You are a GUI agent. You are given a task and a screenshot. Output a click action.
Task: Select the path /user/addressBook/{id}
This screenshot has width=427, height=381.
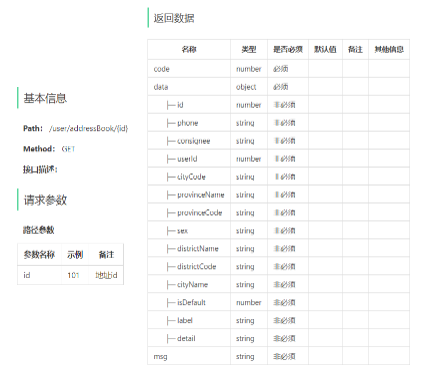(88, 128)
